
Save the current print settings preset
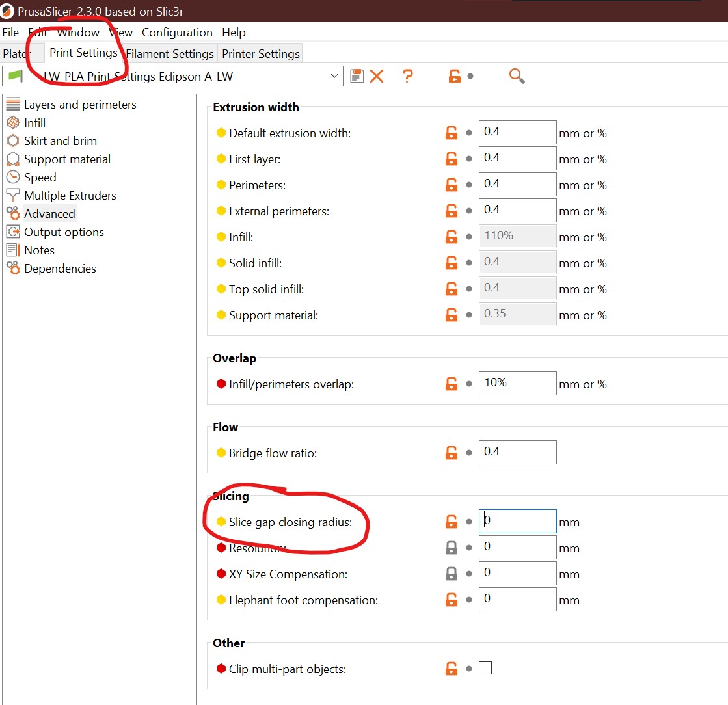[357, 76]
